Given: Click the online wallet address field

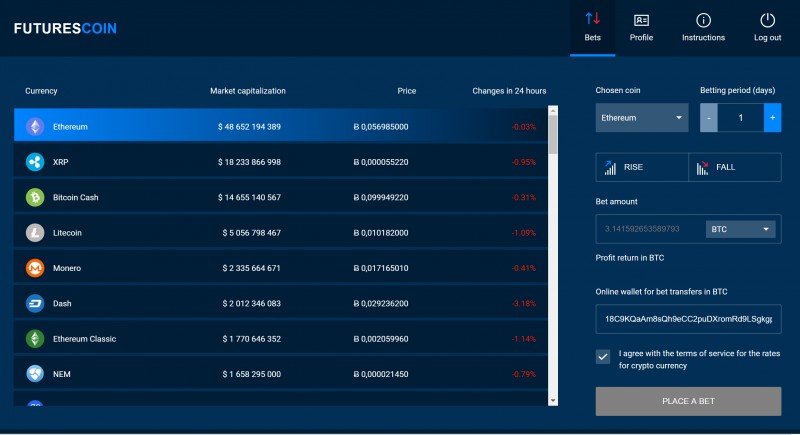Looking at the screenshot, I should click(688, 319).
